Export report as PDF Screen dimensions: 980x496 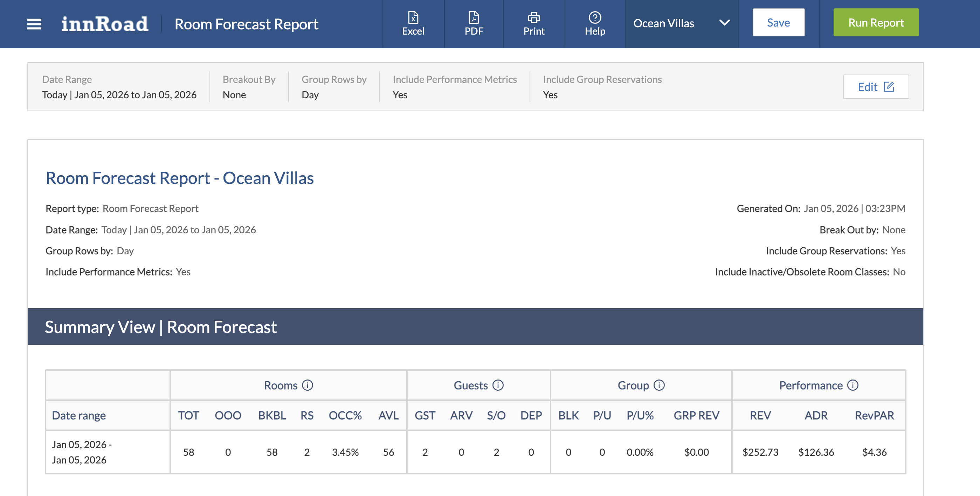473,23
